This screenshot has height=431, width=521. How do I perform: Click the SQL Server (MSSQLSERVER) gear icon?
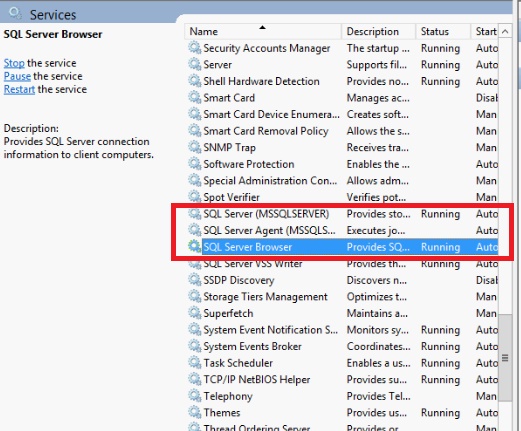pyautogui.click(x=195, y=213)
